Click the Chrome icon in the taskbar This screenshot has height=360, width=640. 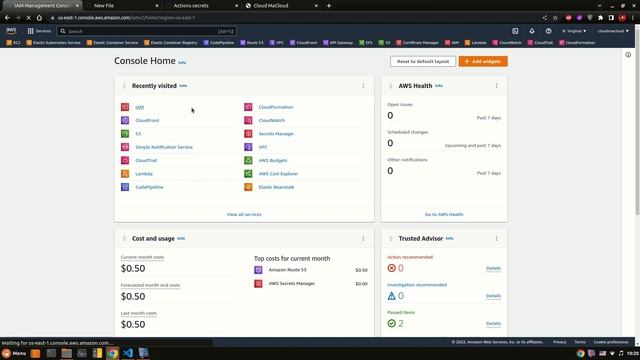pyautogui.click(x=112, y=353)
